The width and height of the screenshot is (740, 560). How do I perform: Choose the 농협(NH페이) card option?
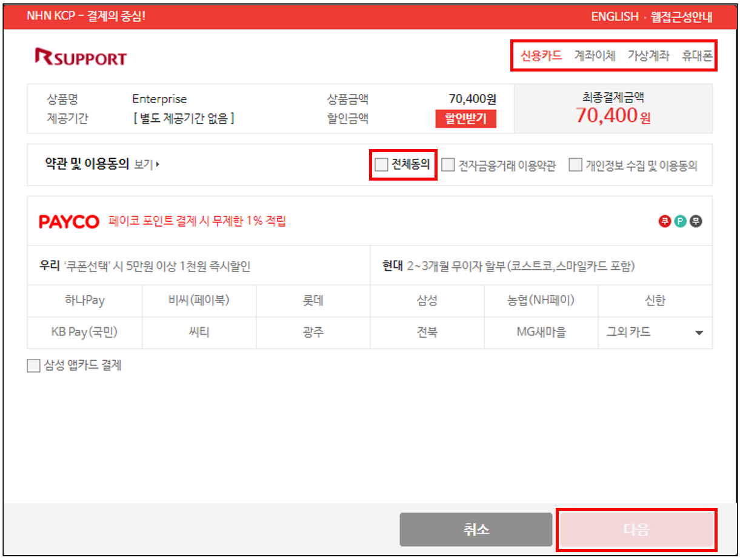pos(541,301)
